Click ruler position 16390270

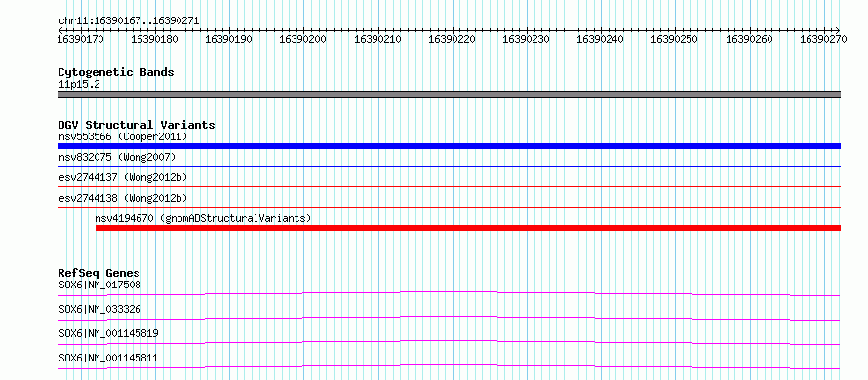click(x=824, y=39)
